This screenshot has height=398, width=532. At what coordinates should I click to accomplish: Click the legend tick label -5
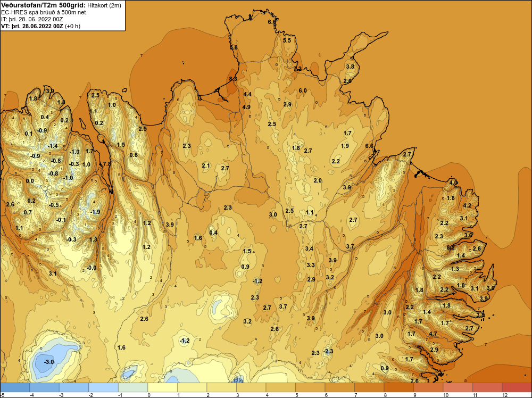coord(2,395)
